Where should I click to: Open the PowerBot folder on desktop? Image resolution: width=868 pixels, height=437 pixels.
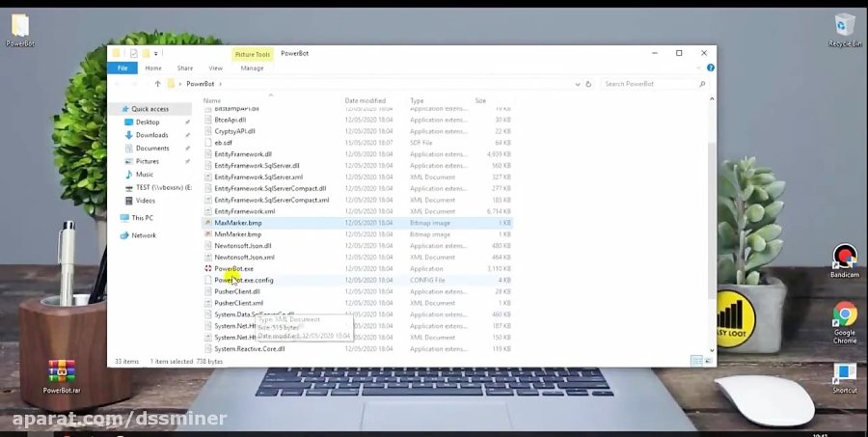(x=20, y=31)
